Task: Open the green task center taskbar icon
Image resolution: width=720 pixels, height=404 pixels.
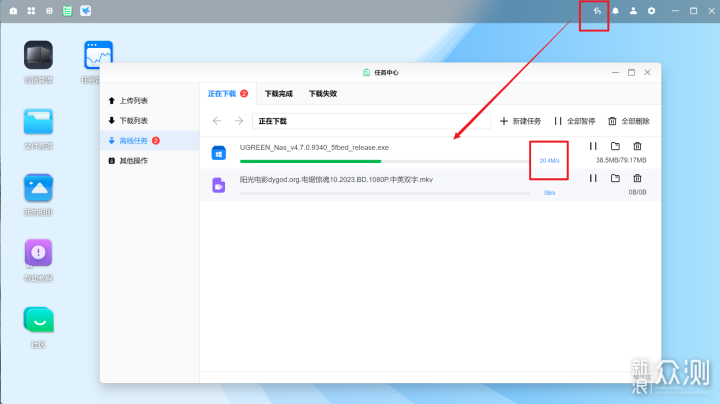Action: point(68,11)
